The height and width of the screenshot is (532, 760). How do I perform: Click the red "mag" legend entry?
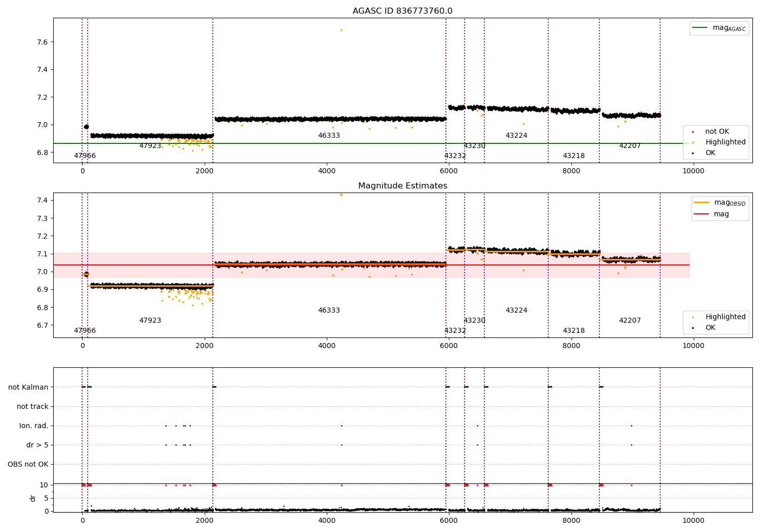(x=711, y=214)
